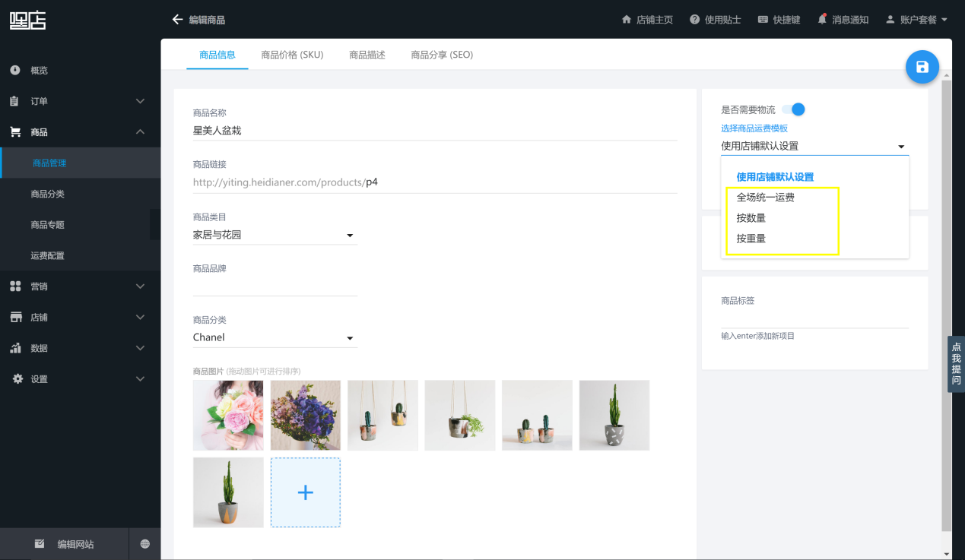Click the 商品名称 field with 星美人盆栽
This screenshot has height=560, width=965.
(435, 131)
